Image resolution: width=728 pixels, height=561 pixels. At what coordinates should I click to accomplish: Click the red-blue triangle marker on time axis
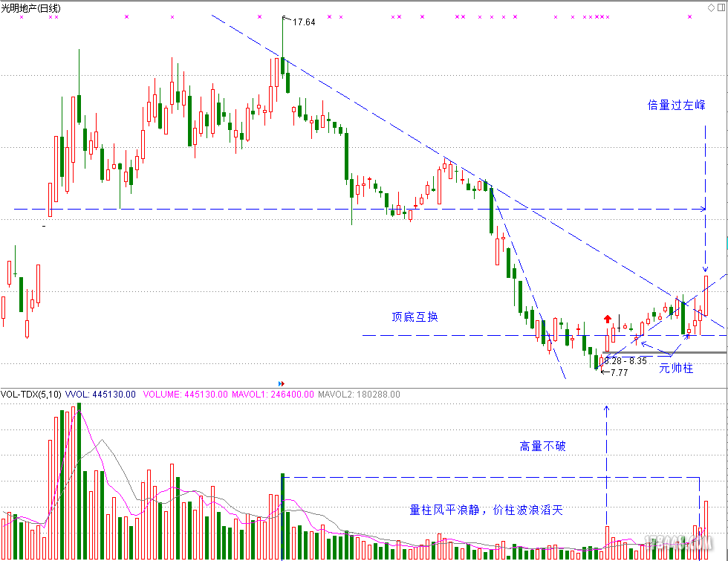(x=280, y=384)
